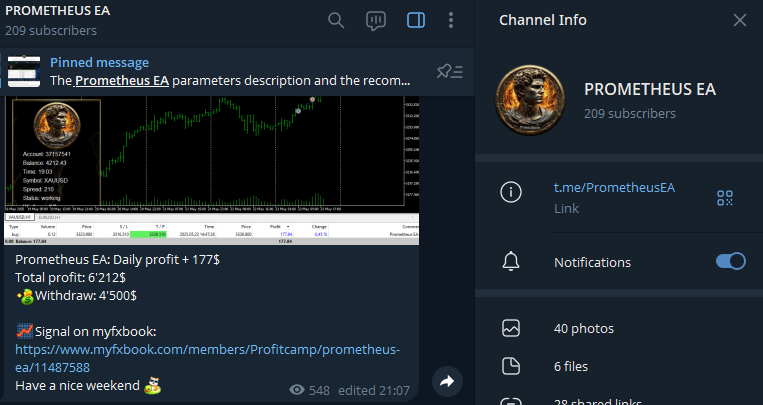Click 'Signal on myfxbook:' text
Screen dimensions: 763x405
tap(95, 331)
